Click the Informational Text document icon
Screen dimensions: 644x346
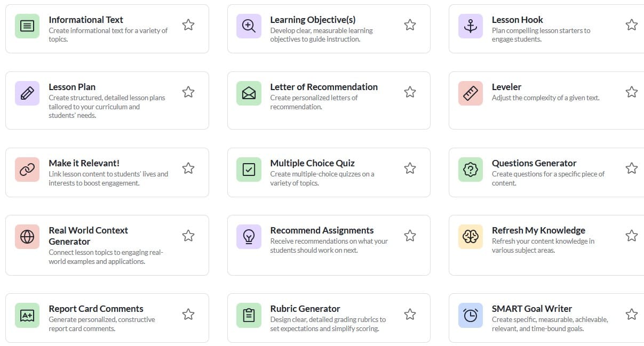tap(27, 26)
